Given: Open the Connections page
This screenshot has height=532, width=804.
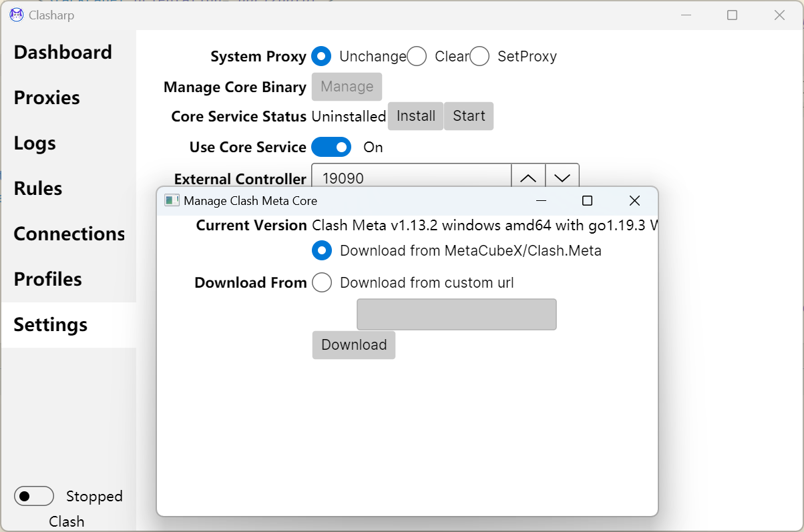Looking at the screenshot, I should [x=69, y=234].
